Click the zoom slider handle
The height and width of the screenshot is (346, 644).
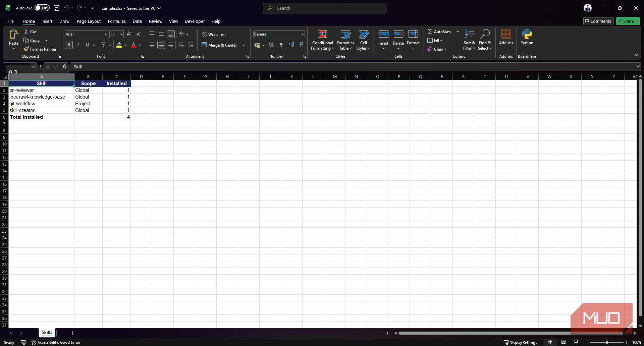(x=606, y=342)
